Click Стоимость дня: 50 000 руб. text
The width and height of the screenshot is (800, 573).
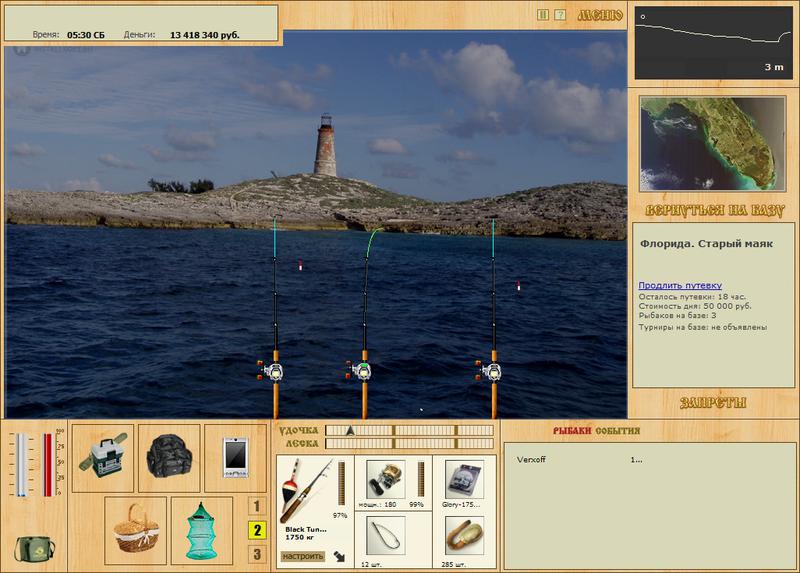(695, 306)
